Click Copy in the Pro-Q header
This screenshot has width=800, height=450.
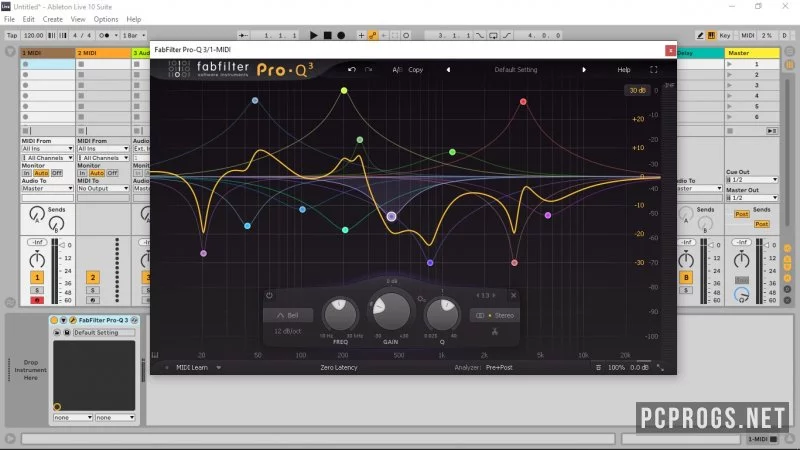pyautogui.click(x=415, y=69)
